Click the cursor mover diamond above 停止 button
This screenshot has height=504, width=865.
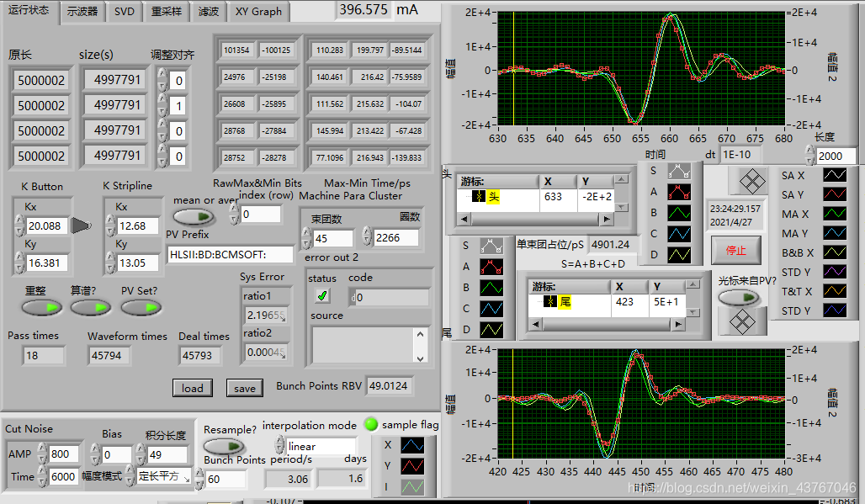pyautogui.click(x=752, y=181)
